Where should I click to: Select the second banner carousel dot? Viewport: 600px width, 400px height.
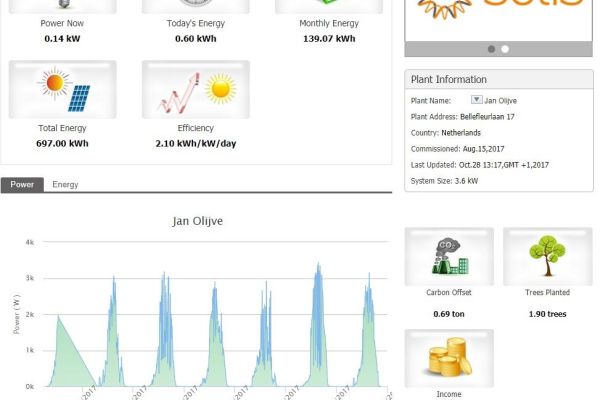pos(505,49)
